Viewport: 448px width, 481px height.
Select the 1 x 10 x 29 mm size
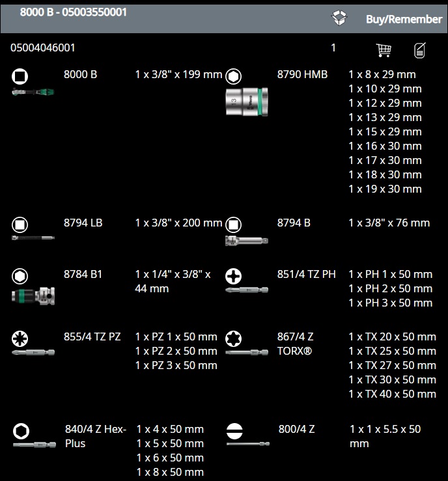(x=385, y=89)
